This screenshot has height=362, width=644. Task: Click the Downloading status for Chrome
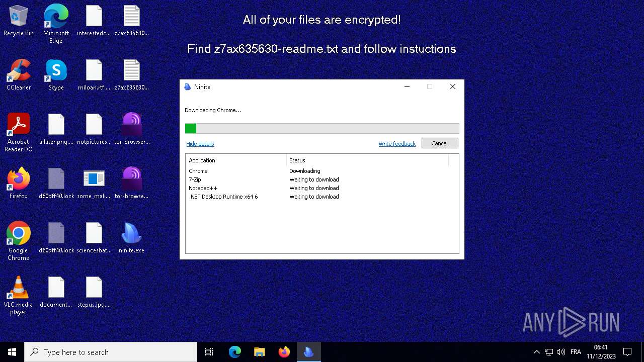pos(304,171)
